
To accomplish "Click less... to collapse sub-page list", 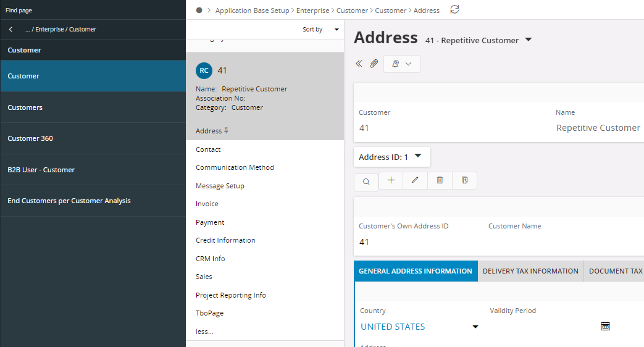I will click(x=204, y=332).
